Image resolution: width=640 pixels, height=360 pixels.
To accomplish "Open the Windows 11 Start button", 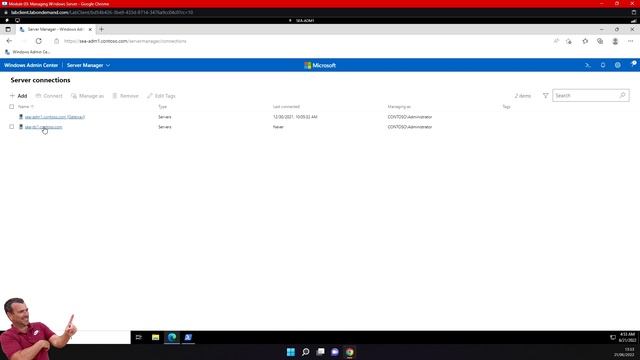I will [291, 352].
